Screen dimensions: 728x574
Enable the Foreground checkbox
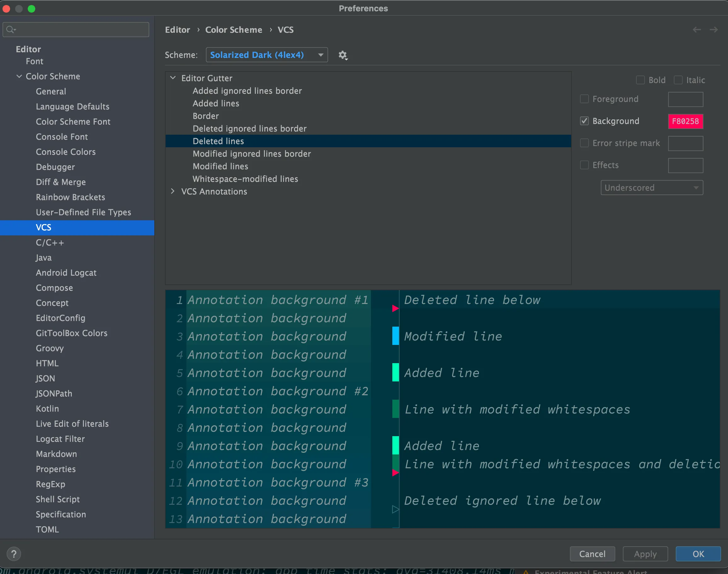(x=584, y=99)
